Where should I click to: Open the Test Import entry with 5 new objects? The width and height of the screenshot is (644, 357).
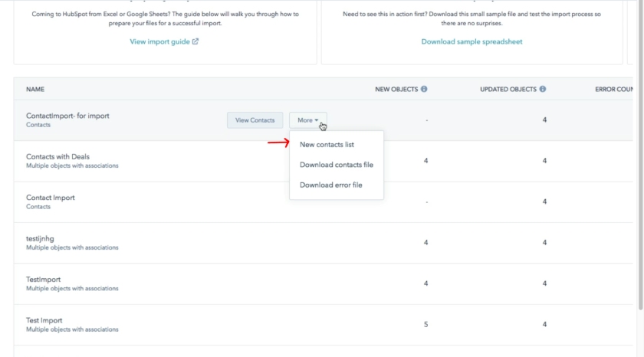click(44, 320)
